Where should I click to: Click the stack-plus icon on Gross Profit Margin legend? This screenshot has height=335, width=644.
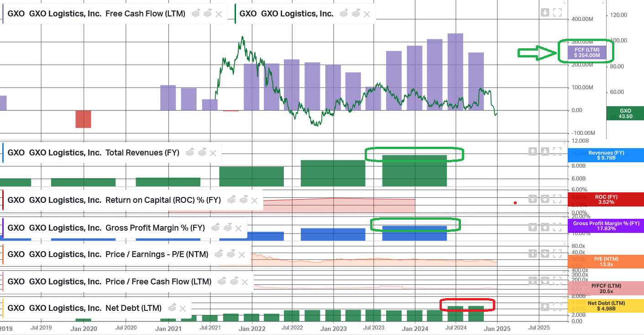click(x=215, y=227)
